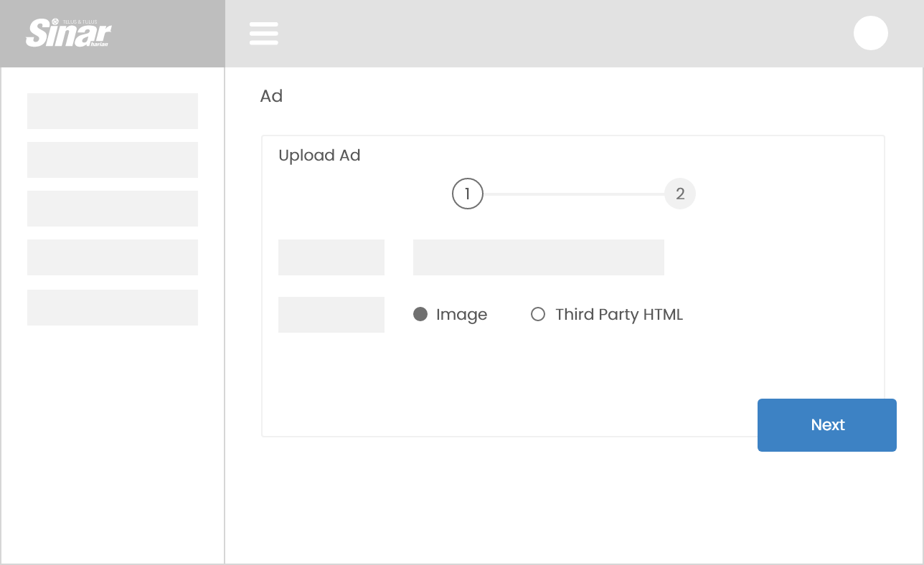
Task: Click the Ad page heading
Action: [271, 96]
